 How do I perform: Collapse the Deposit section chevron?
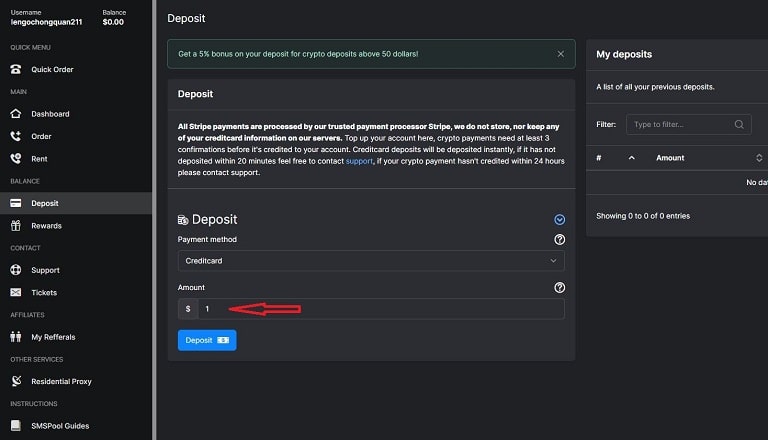tap(559, 219)
